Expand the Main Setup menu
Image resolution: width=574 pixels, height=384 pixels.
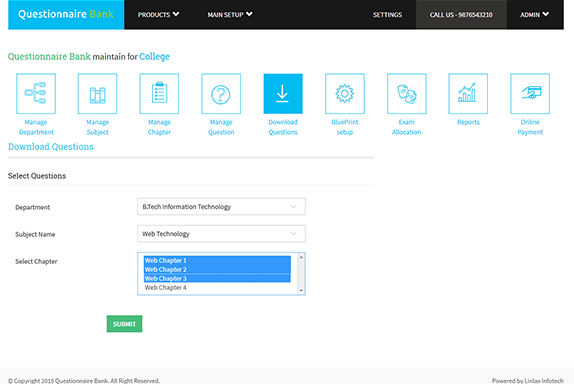(x=230, y=15)
